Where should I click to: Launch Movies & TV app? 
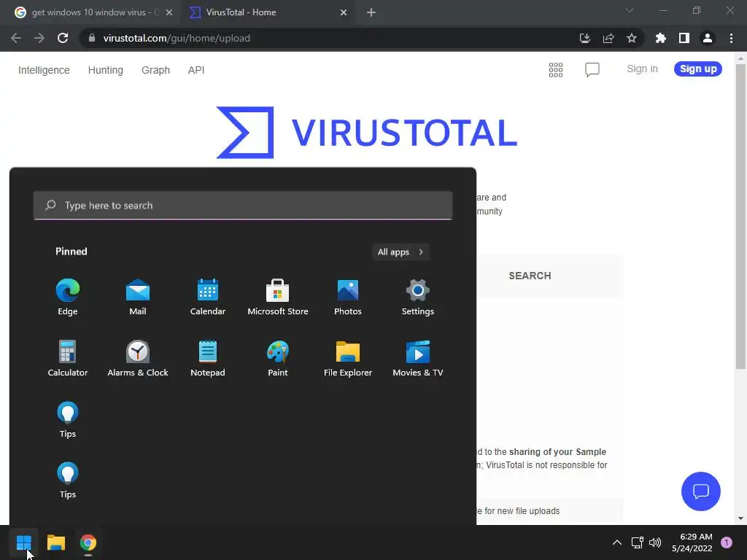coord(418,359)
